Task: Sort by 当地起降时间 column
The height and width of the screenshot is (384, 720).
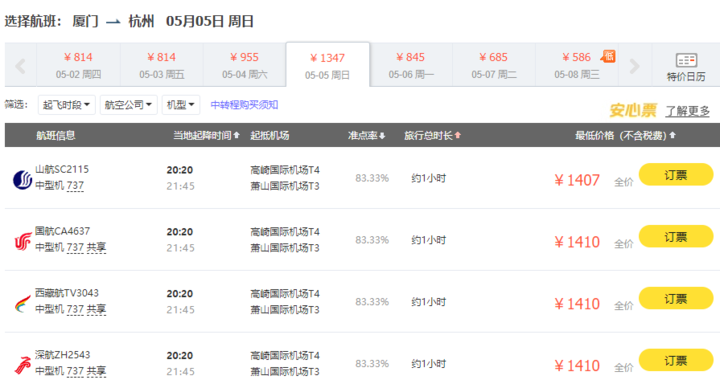Action: click(206, 136)
